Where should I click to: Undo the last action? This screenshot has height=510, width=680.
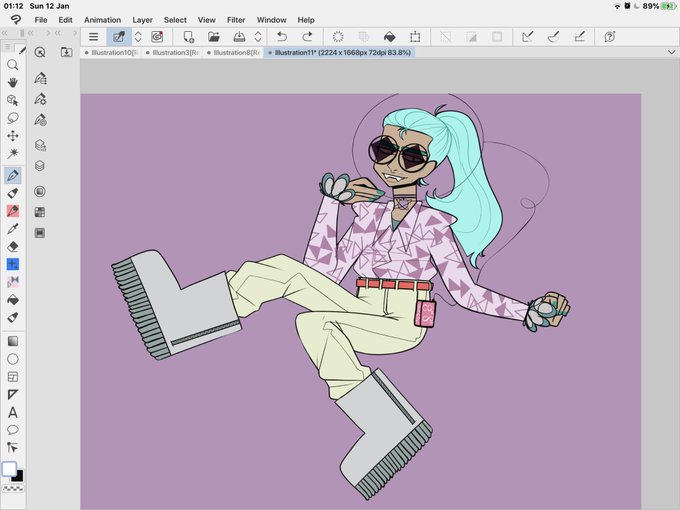(282, 37)
